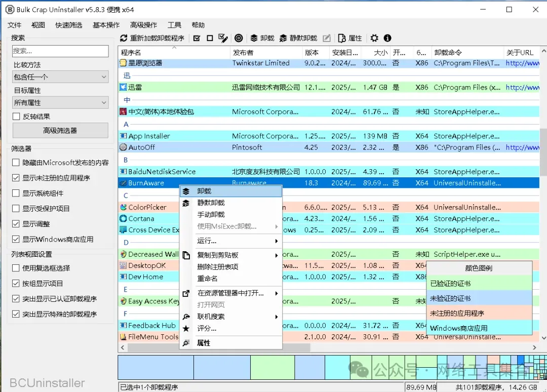Uncheck 显示未注册的应用程序
Screen dimensions: 547x392
coord(16,178)
